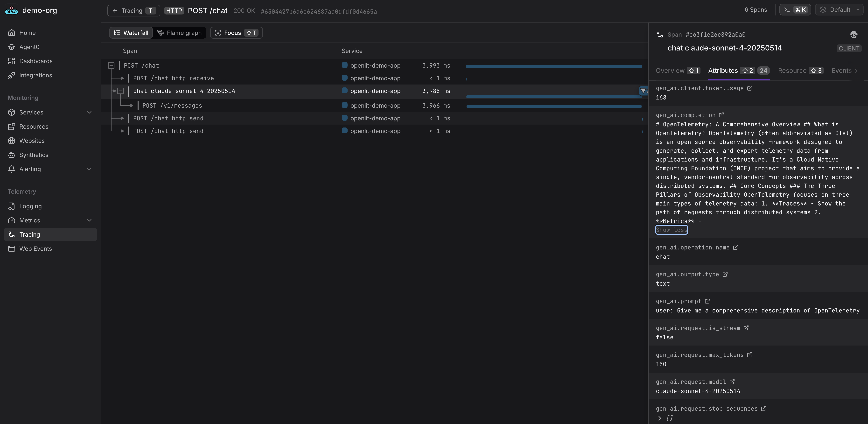Open the gen_ai.completion external link icon

[x=721, y=115]
